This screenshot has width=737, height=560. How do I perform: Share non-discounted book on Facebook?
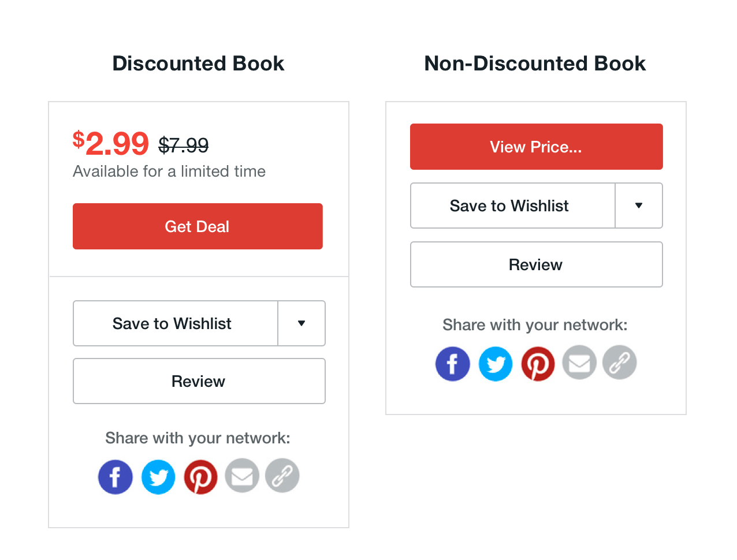tap(452, 364)
